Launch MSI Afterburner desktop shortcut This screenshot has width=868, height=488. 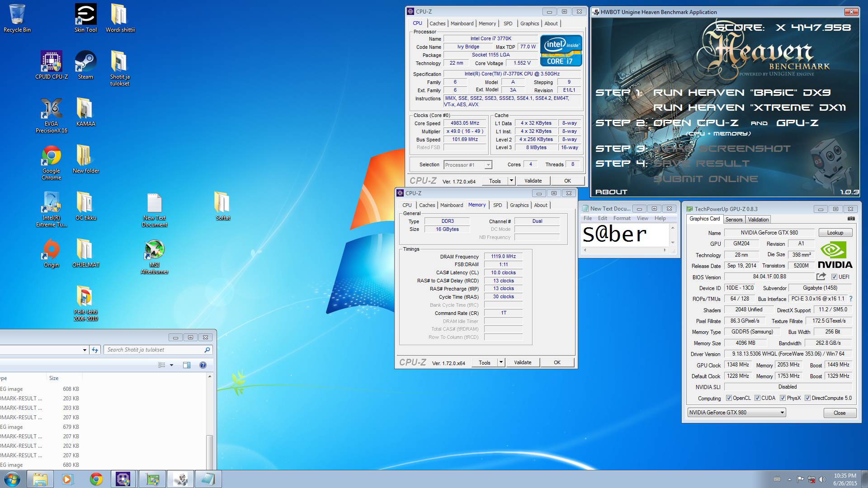[155, 256]
